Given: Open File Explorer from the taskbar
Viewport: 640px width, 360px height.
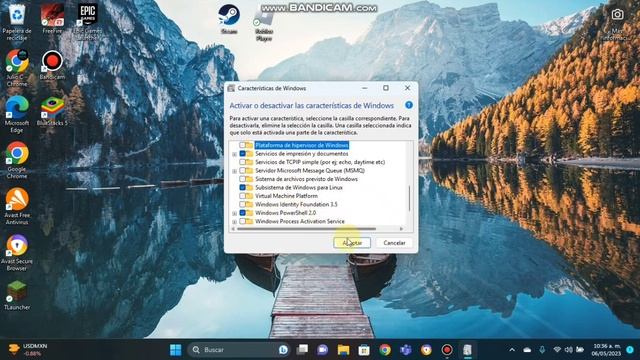Looking at the screenshot, I should click(343, 350).
